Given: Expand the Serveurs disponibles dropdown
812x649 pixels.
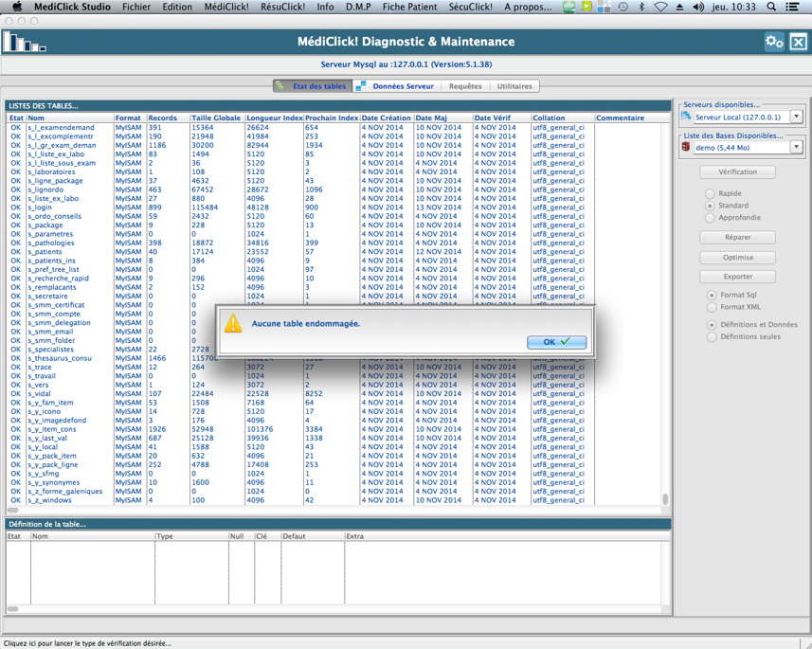Looking at the screenshot, I should tap(796, 117).
